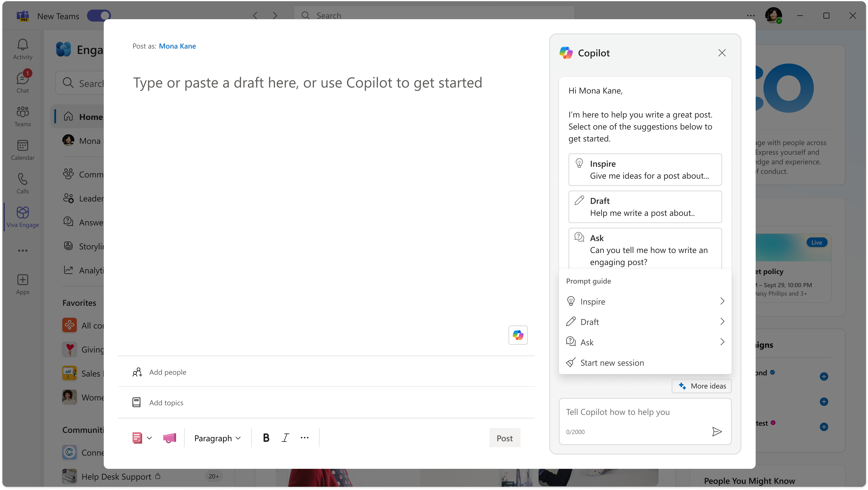Open the Paragraph style dropdown

click(x=217, y=438)
